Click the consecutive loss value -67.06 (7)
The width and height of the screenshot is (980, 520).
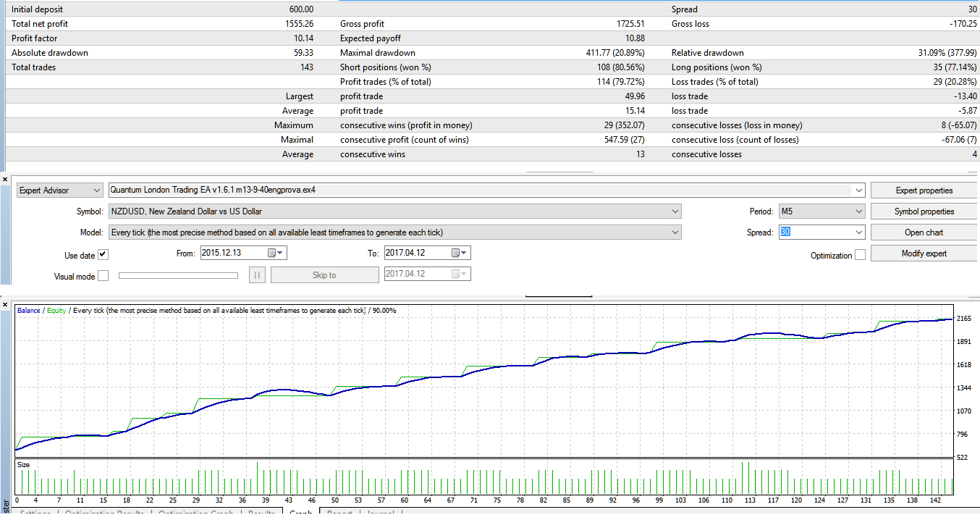point(955,140)
